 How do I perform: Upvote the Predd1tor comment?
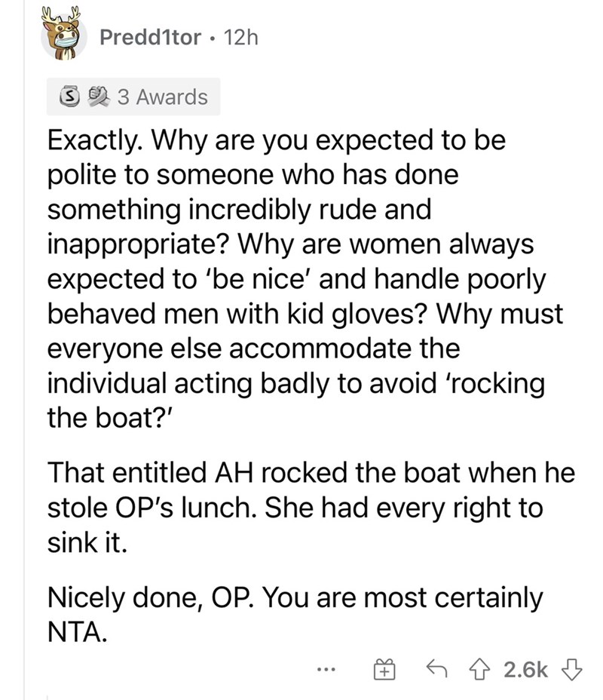[x=480, y=669]
